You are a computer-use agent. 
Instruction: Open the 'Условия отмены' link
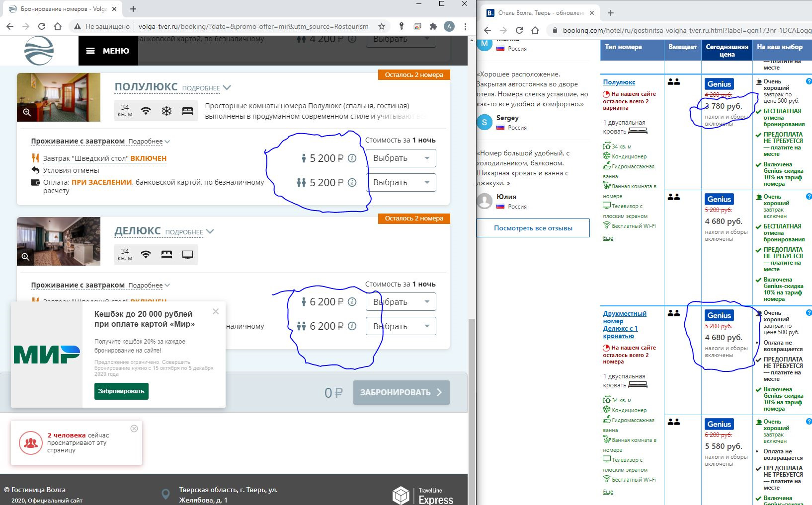point(71,170)
